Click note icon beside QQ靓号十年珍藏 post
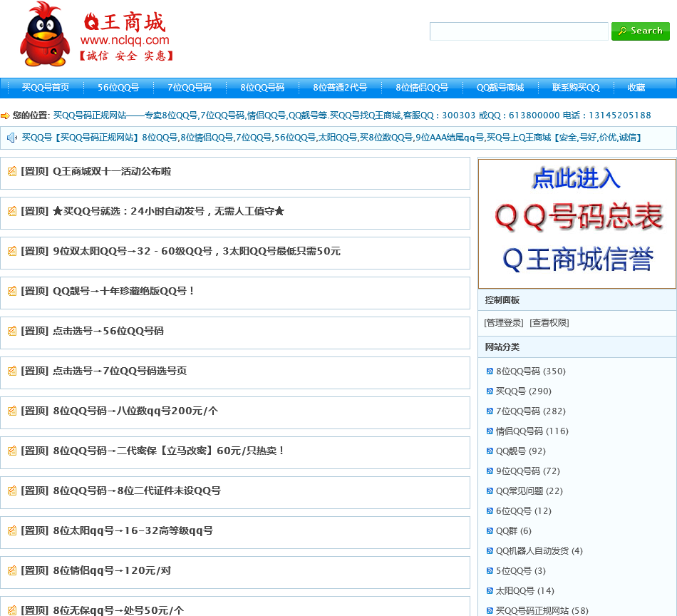Screen dimensions: 677x616 pyautogui.click(x=12, y=291)
